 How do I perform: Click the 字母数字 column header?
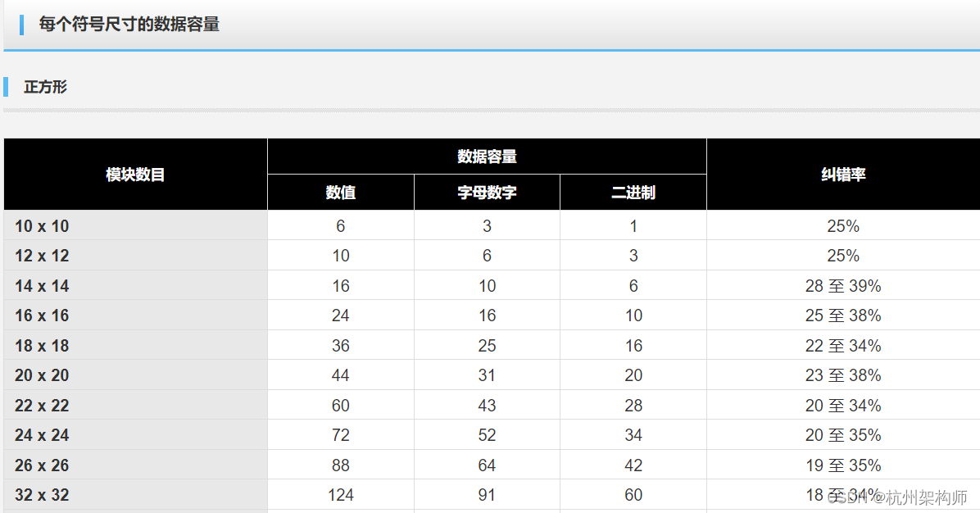click(487, 192)
